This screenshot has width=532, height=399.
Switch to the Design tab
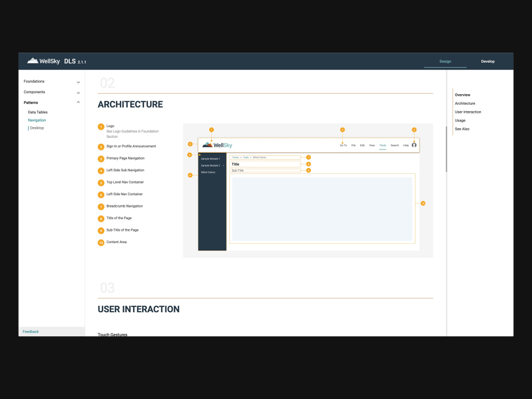[445, 61]
